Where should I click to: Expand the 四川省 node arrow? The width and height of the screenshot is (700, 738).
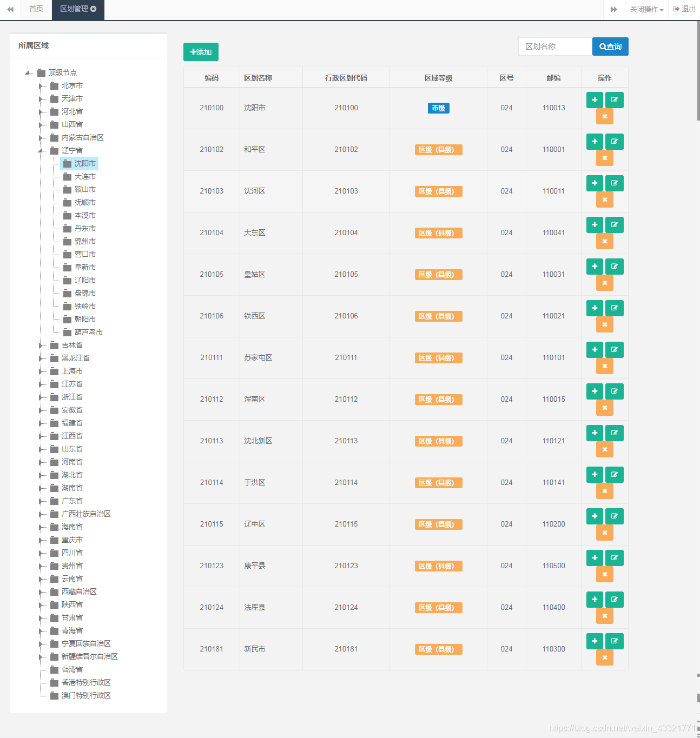click(x=41, y=553)
